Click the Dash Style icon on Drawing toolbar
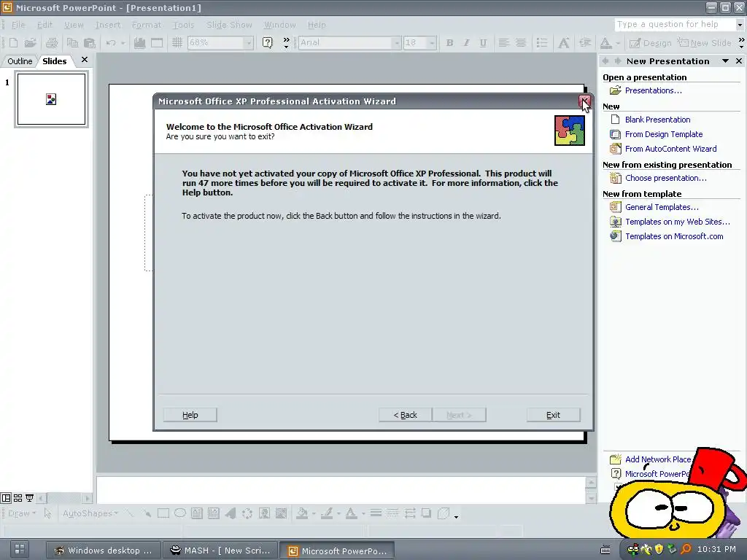The height and width of the screenshot is (560, 747). [392, 513]
